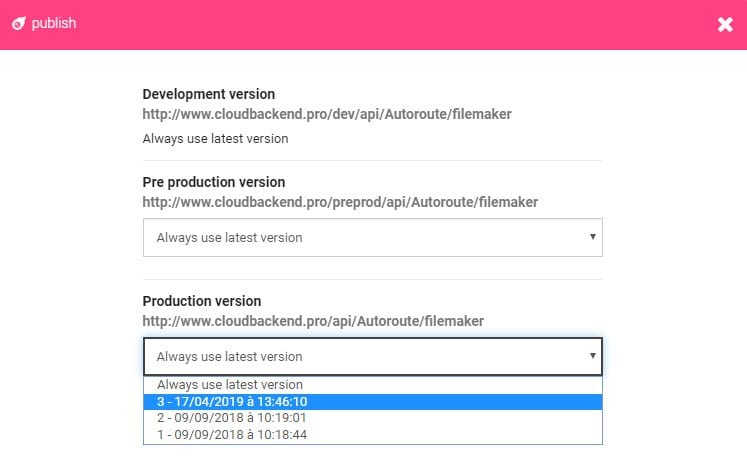Choose version 3 from 17/04/2019
The height and width of the screenshot is (460, 747).
point(232,401)
